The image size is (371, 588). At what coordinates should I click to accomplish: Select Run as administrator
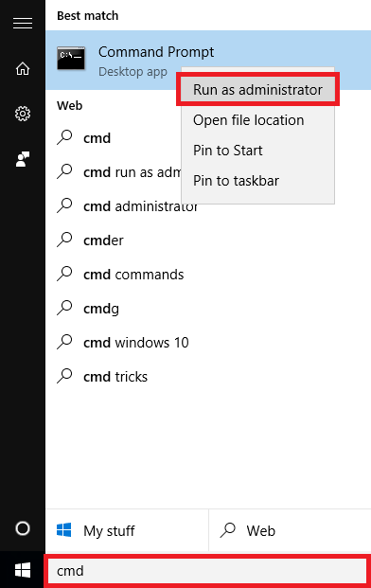click(x=257, y=90)
